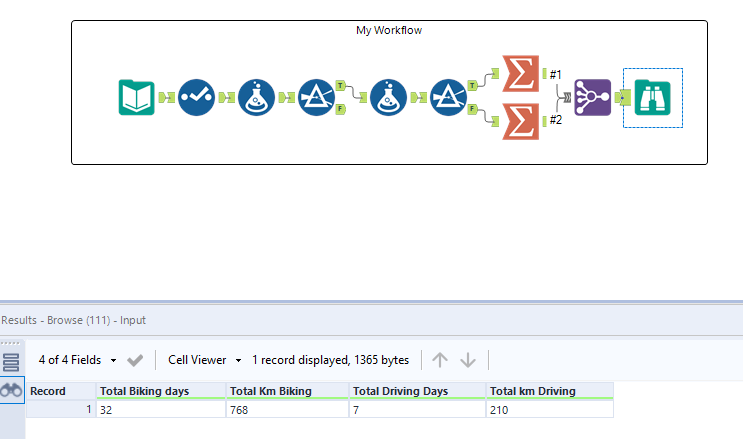
Task: Select record row number 1
Action: pos(61,410)
